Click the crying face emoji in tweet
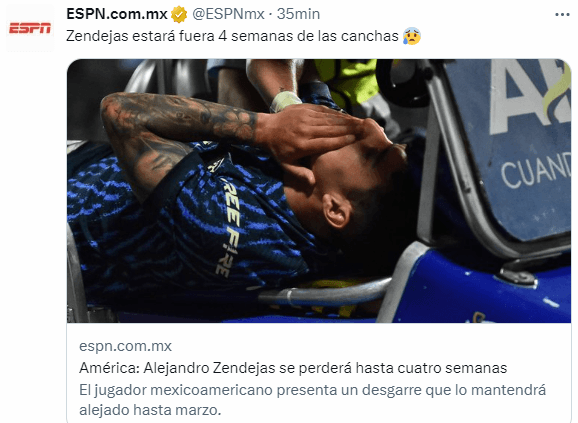This screenshot has height=423, width=578. click(412, 36)
